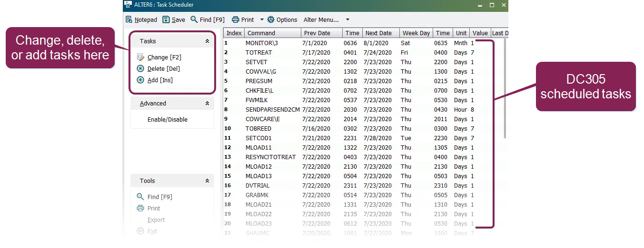The image size is (644, 248).
Task: Click the 7/17/2020 prev date cell
Action: [x=316, y=52]
